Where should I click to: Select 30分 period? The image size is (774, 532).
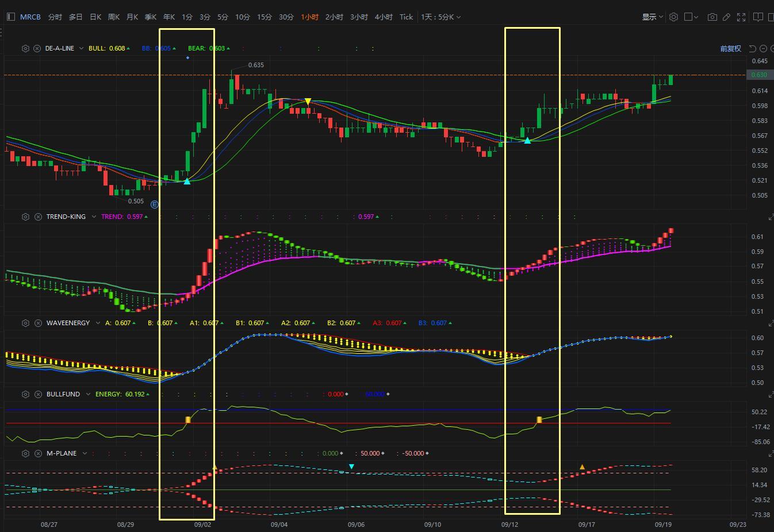[286, 17]
